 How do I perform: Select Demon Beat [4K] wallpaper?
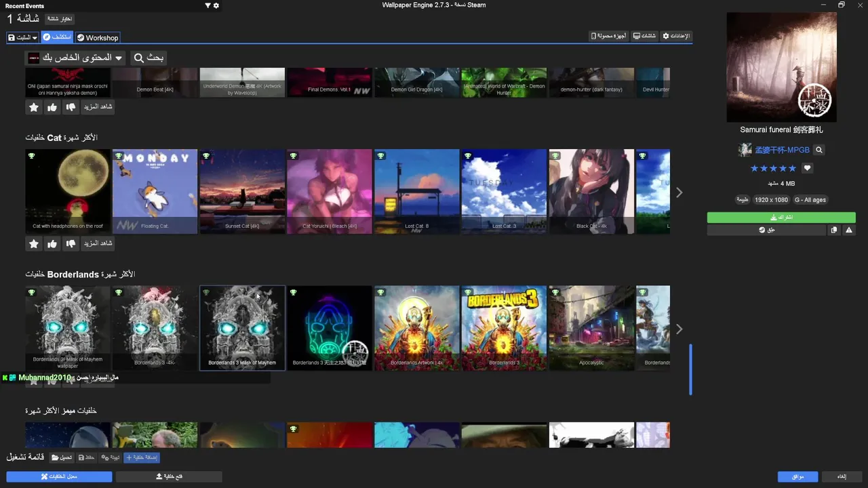155,83
